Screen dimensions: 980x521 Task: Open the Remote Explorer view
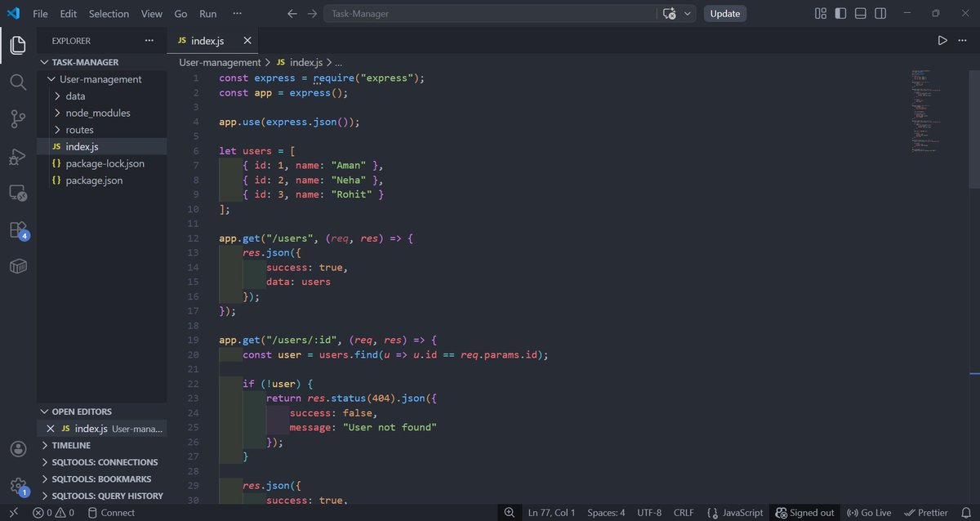tap(18, 194)
